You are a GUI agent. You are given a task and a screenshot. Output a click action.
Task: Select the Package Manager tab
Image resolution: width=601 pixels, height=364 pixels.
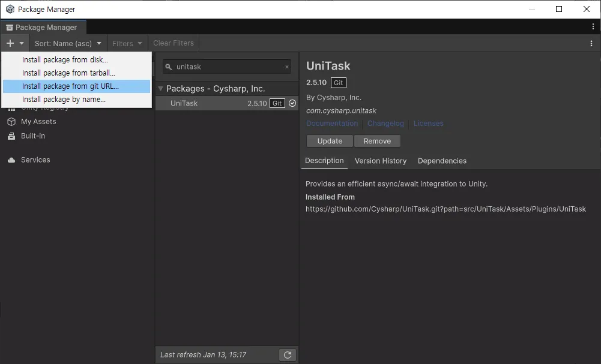(43, 27)
